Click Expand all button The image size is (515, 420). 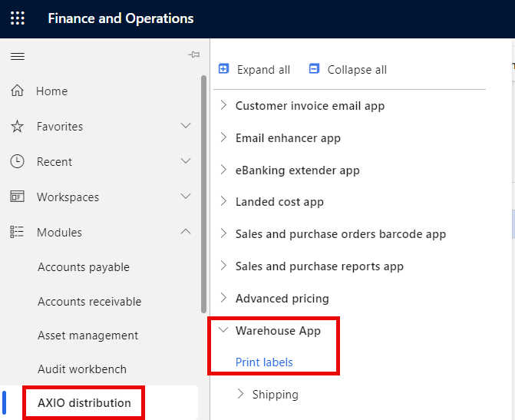(x=255, y=70)
